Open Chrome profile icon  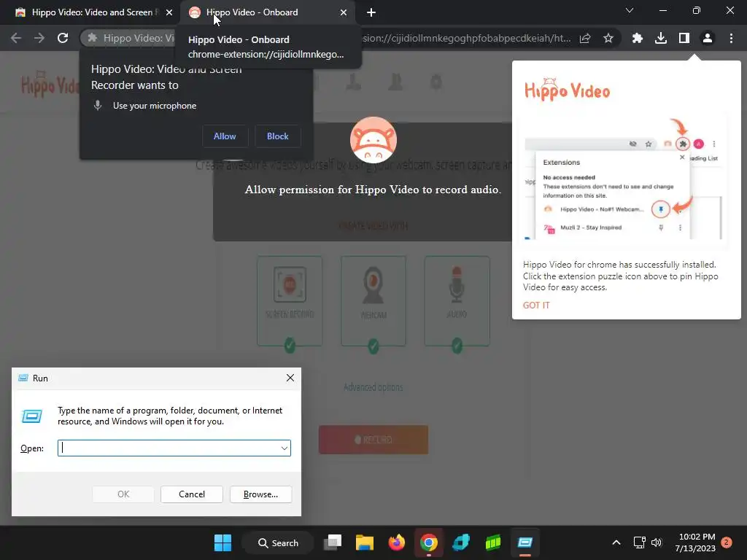coord(708,38)
